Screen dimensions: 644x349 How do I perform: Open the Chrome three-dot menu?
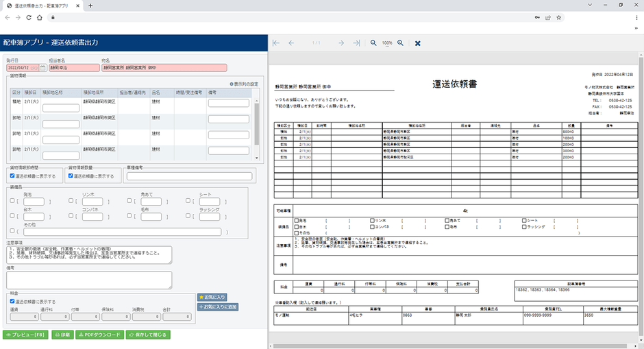(x=634, y=17)
